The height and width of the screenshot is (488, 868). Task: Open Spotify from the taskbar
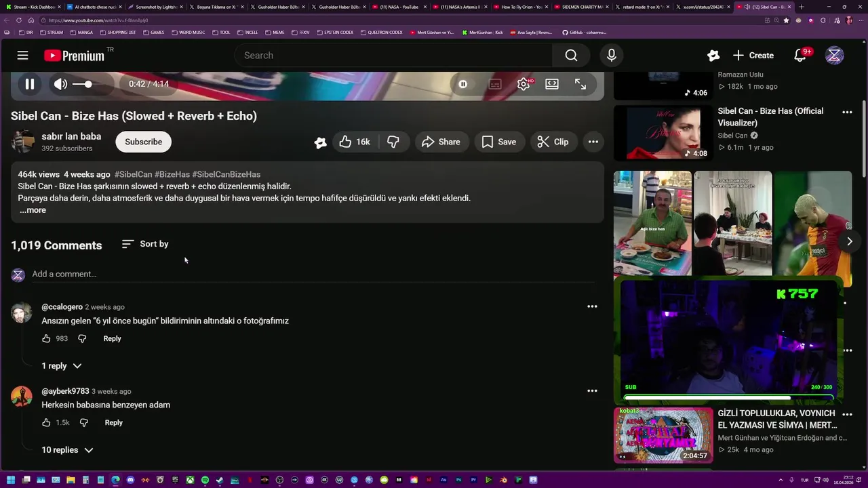coord(205,480)
